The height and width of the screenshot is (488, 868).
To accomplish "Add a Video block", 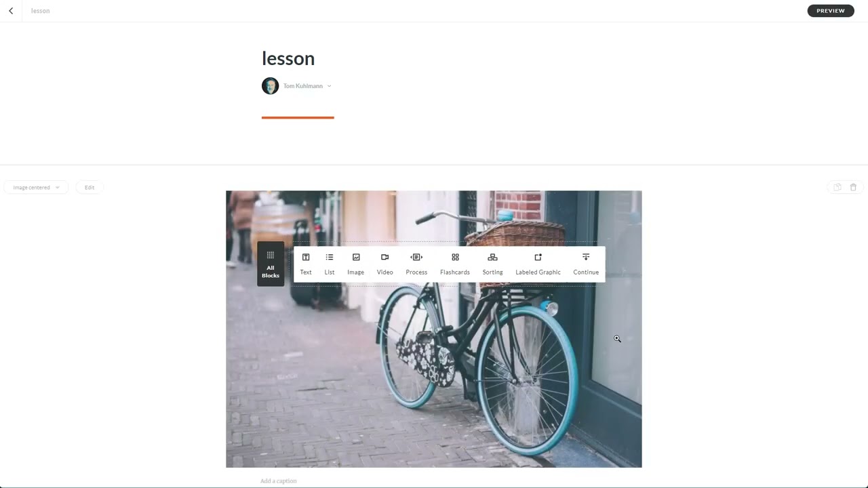I will 384,264.
